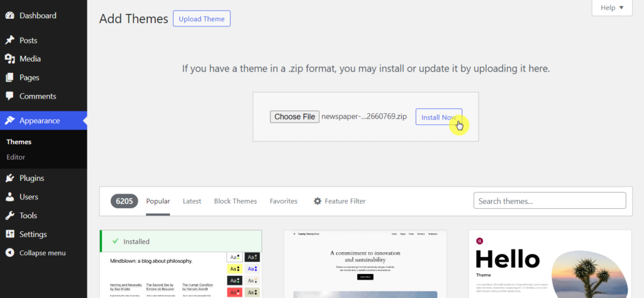Click the Add Themes page heading
Image resolution: width=644 pixels, height=298 pixels.
134,19
